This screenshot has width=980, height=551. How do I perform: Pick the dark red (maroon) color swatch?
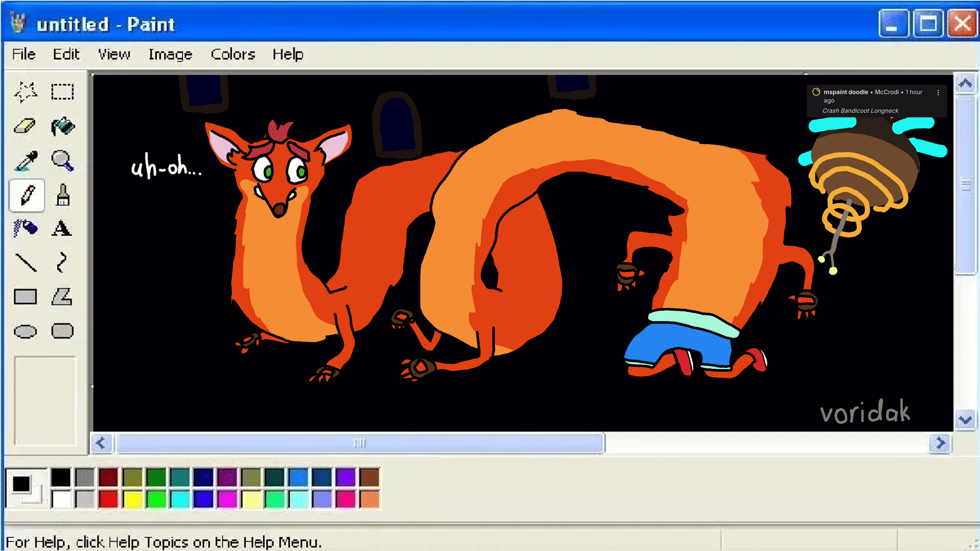[x=108, y=478]
